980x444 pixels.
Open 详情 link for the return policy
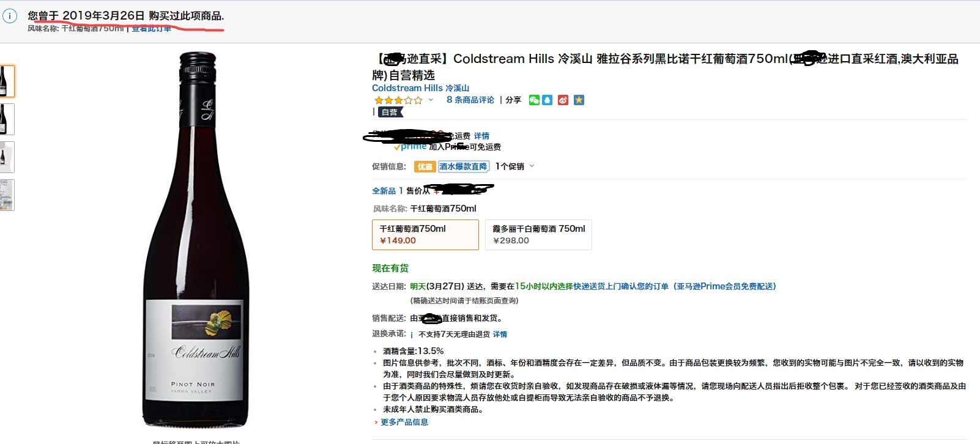pos(500,335)
